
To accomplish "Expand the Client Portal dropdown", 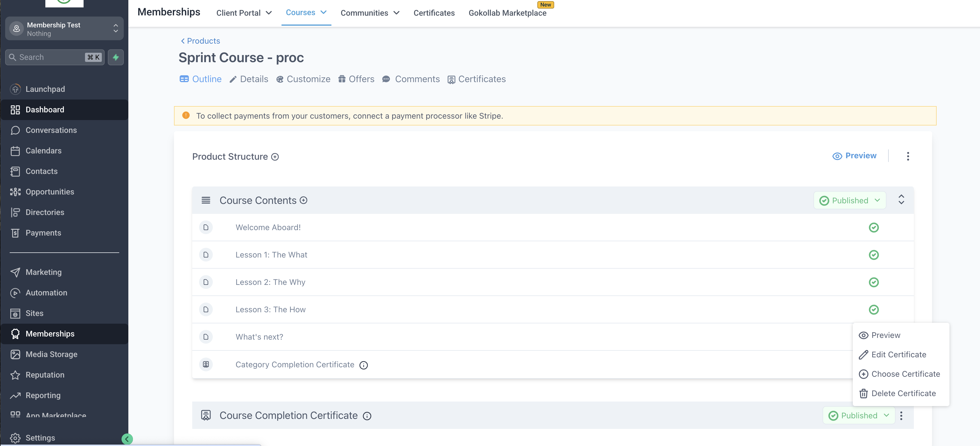I will coord(244,13).
